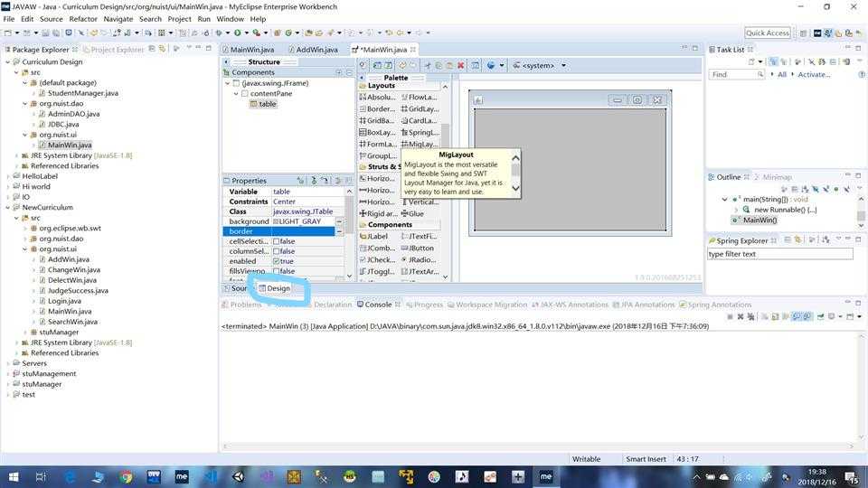The height and width of the screenshot is (488, 868).
Task: Pick the JTextField component from Palette
Action: tap(419, 236)
